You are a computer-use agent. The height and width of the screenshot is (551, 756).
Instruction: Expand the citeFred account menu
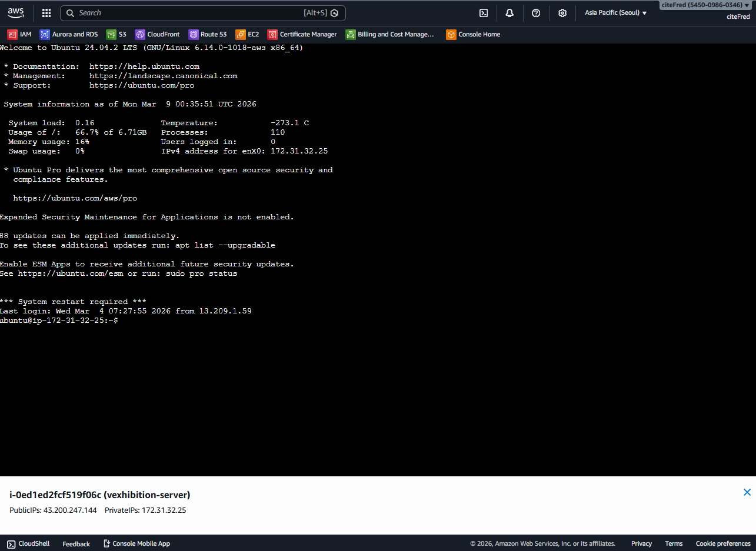click(x=706, y=5)
